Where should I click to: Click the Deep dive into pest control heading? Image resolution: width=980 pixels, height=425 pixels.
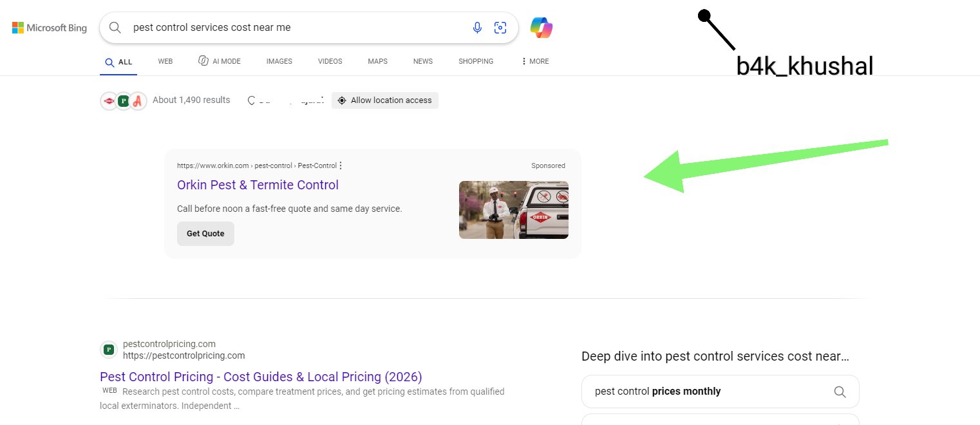pyautogui.click(x=715, y=356)
